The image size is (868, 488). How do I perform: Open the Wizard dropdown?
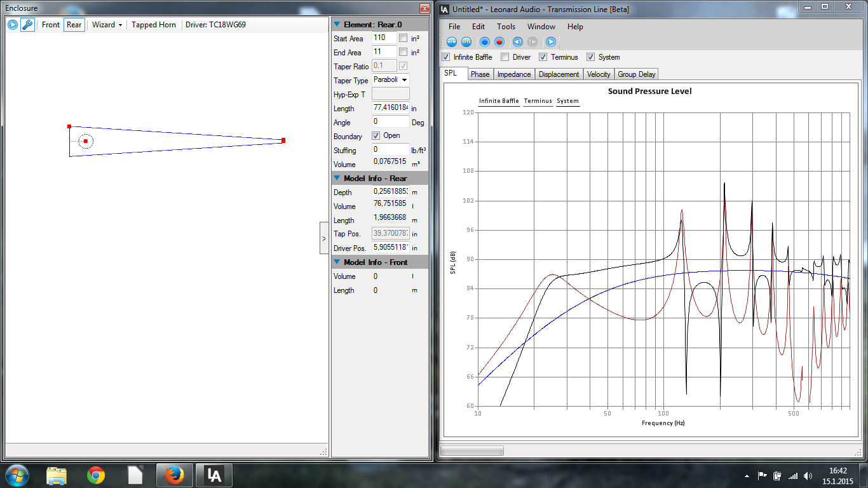point(107,25)
